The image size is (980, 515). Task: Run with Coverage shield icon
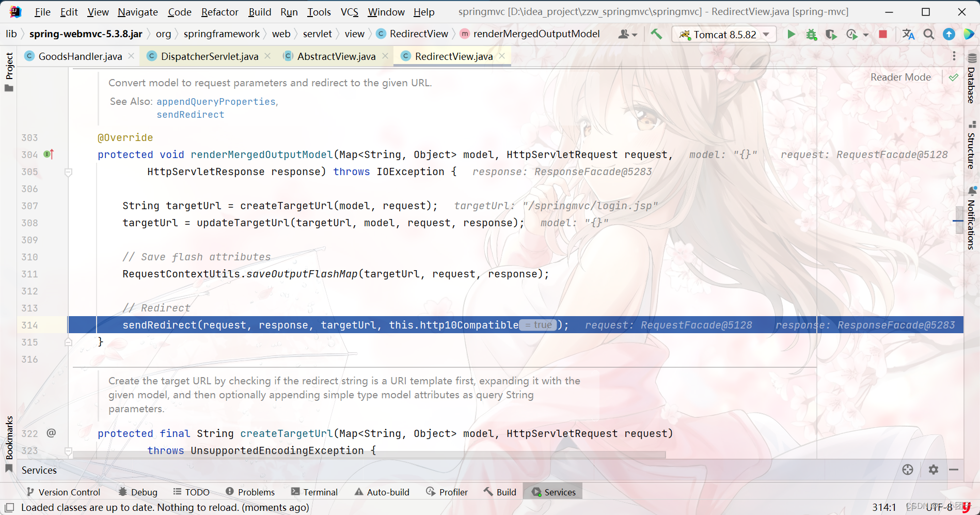831,34
